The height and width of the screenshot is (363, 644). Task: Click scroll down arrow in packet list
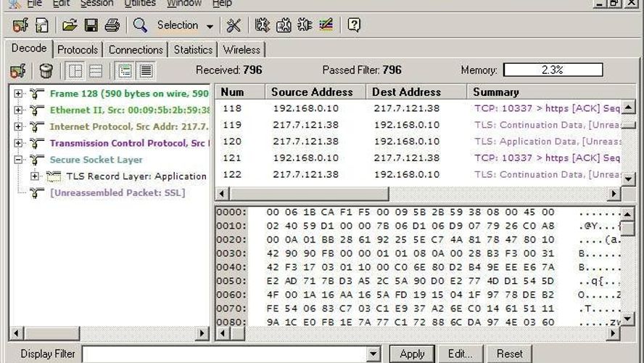(x=628, y=179)
